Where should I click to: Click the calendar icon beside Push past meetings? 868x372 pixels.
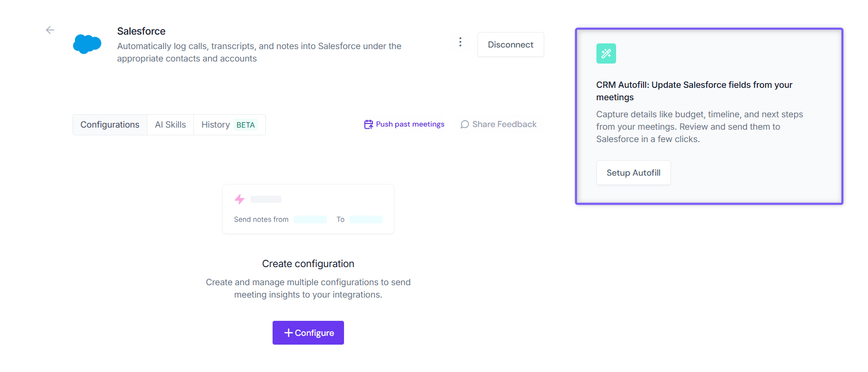click(x=368, y=125)
